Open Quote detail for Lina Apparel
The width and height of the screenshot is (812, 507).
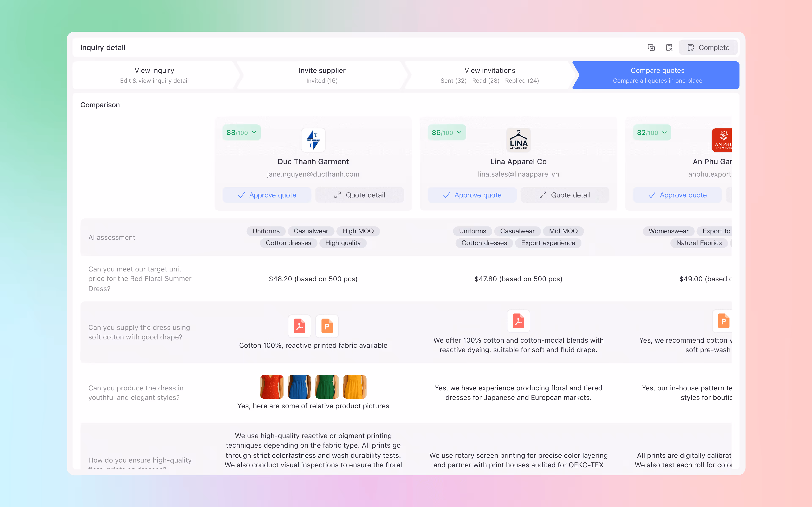(565, 195)
